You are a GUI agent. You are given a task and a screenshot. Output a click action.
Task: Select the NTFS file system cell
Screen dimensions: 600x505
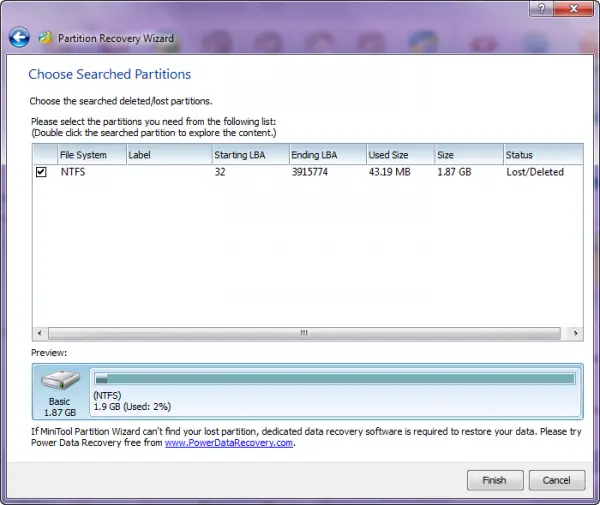coord(73,172)
